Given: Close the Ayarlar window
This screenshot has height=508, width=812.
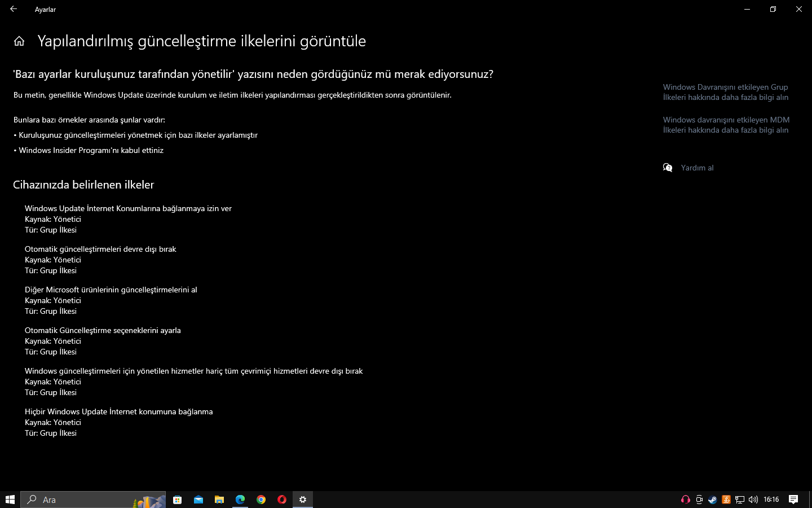Looking at the screenshot, I should click(799, 9).
